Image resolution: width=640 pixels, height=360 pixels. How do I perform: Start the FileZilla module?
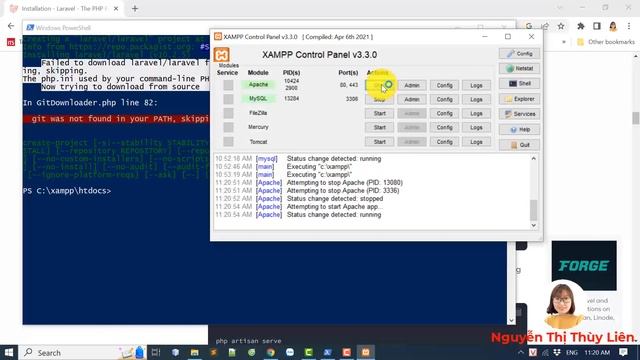tap(379, 113)
